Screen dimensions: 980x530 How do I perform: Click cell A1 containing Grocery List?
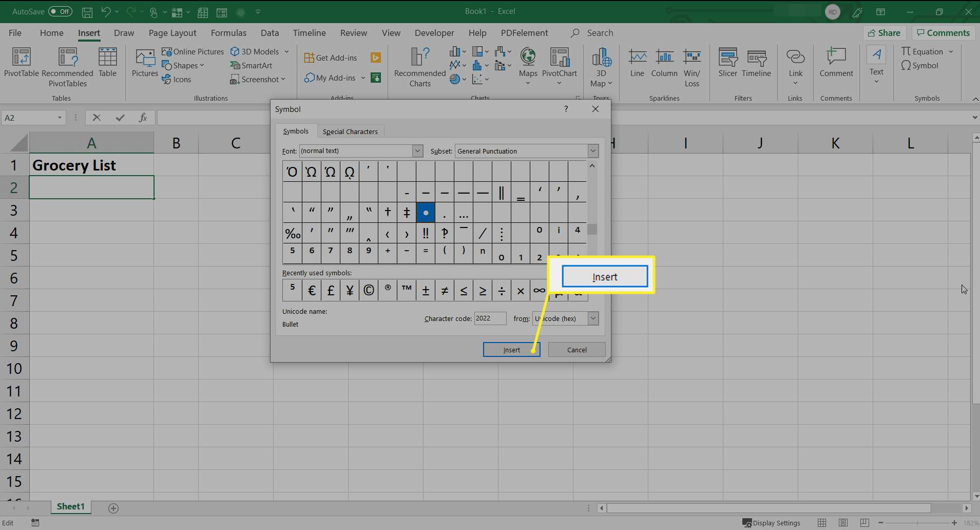point(91,165)
